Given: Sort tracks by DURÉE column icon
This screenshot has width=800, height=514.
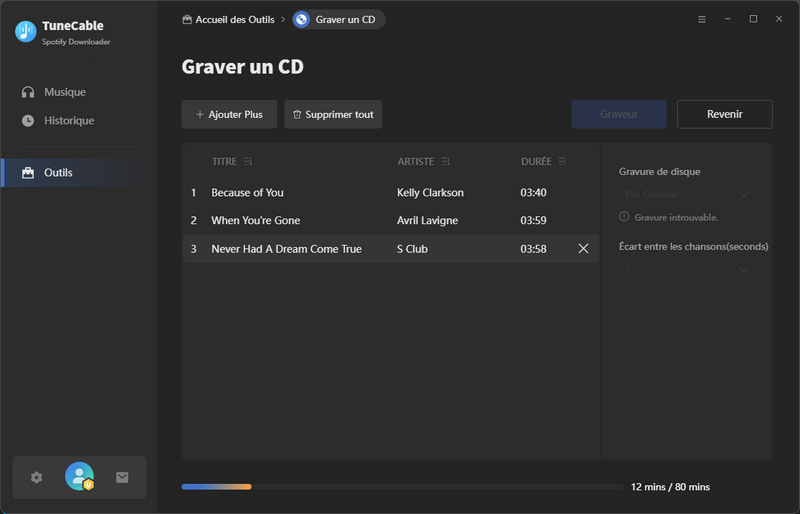Looking at the screenshot, I should [x=562, y=161].
